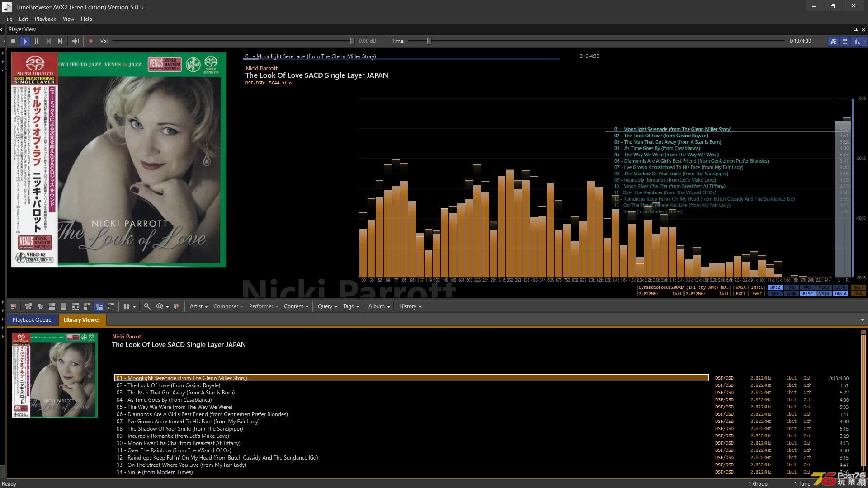Open the Edit menu

[x=24, y=19]
